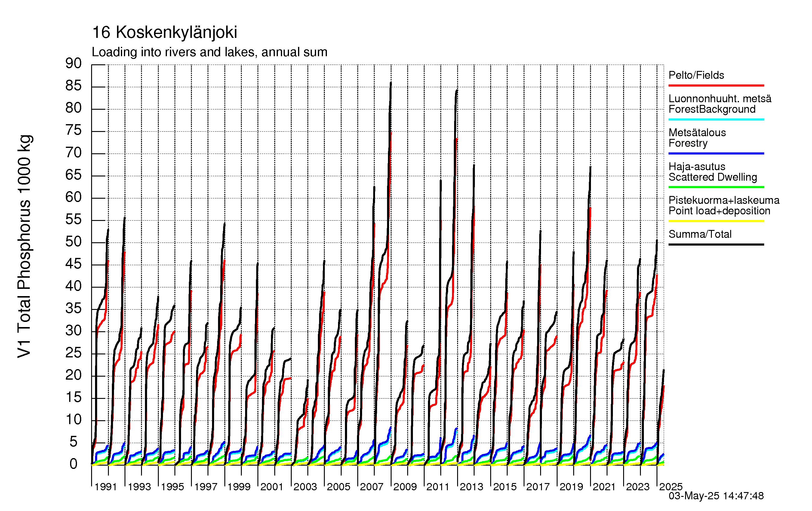Click the x-axis year label 2007
The width and height of the screenshot is (812, 511).
(372, 487)
